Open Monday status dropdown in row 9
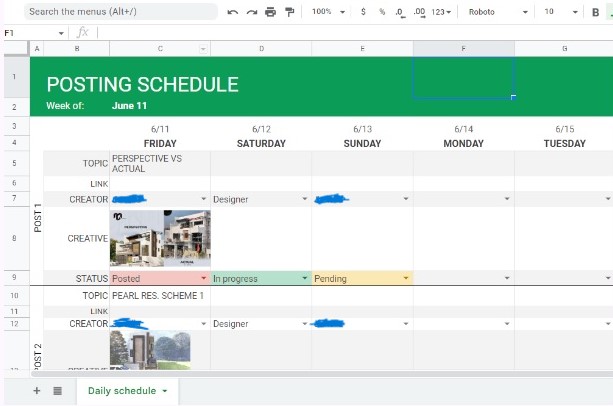 tap(507, 278)
